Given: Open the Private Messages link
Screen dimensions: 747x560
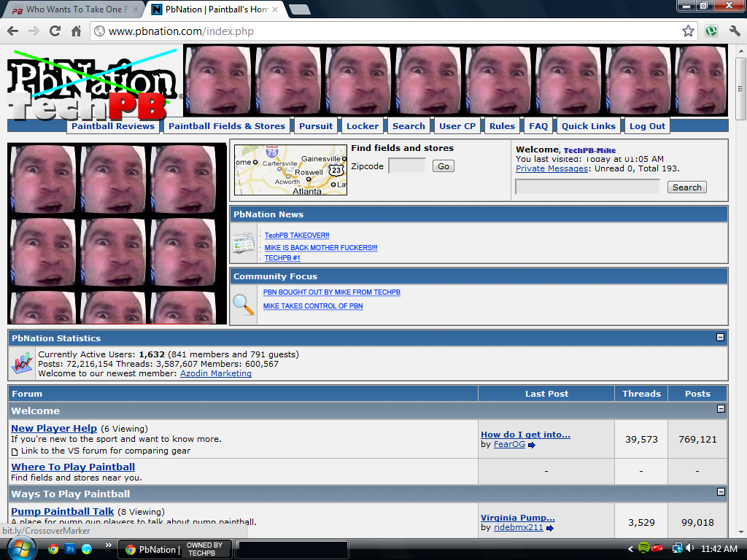Looking at the screenshot, I should coord(551,168).
